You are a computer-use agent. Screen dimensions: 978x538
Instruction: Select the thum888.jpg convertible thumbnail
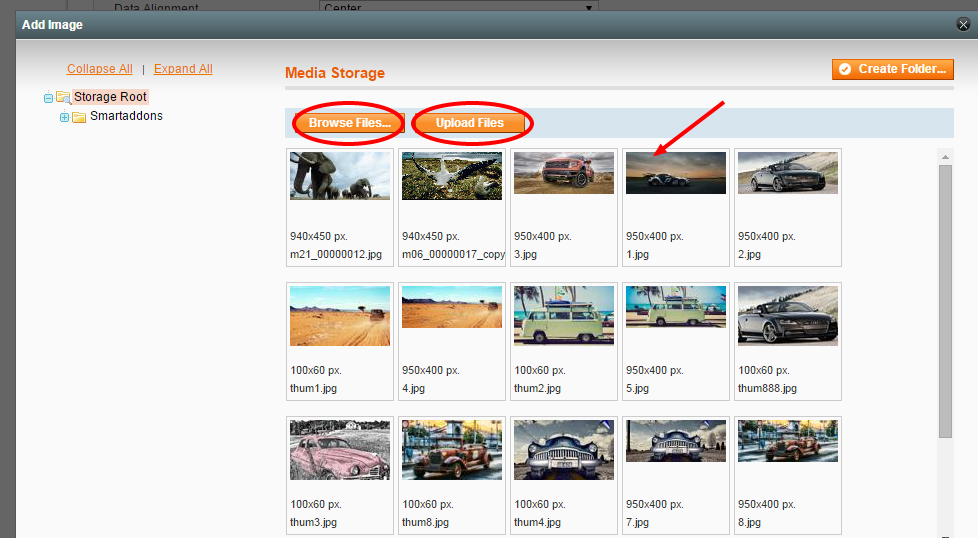click(x=788, y=316)
